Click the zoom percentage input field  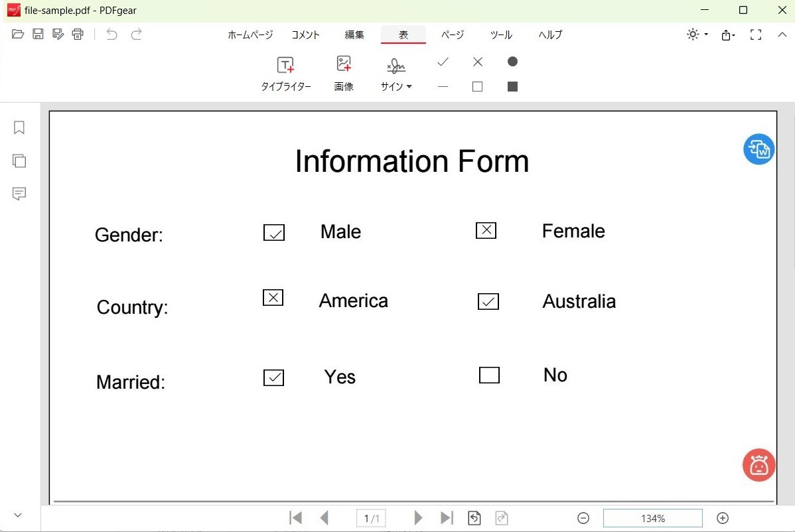pyautogui.click(x=652, y=518)
